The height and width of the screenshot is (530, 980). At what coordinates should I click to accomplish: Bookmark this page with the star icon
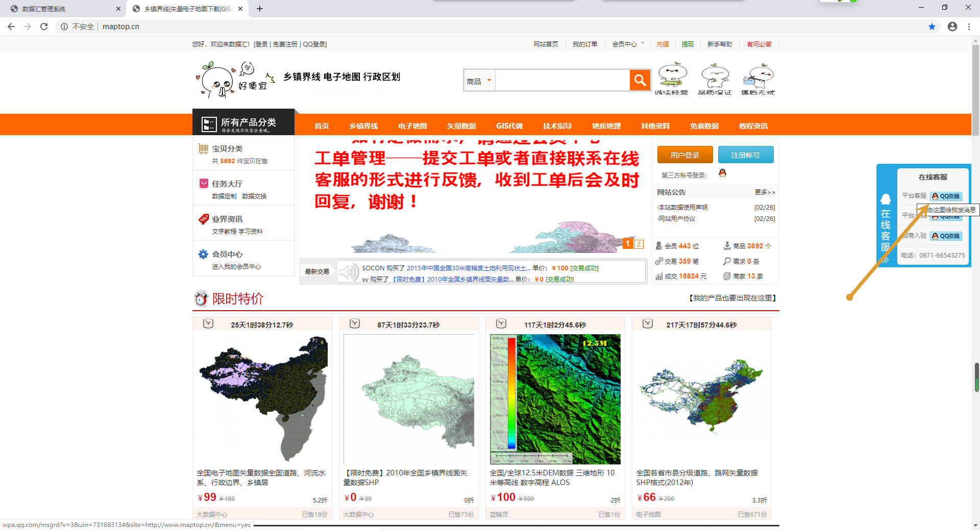[932, 27]
